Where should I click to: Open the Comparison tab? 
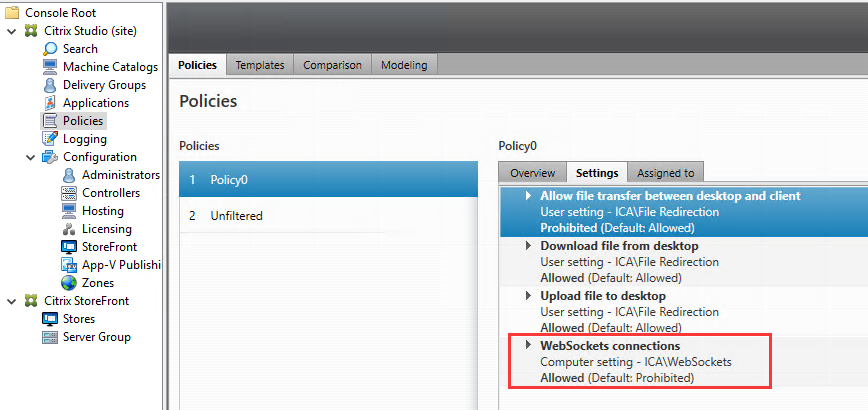(x=332, y=65)
